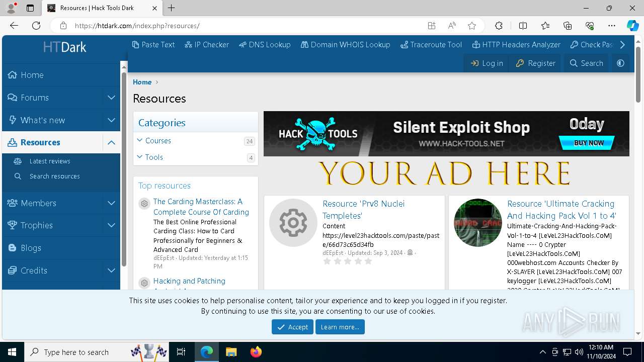This screenshot has width=644, height=362.
Task: Open HTTP Headers Analyzer
Action: [x=516, y=44]
